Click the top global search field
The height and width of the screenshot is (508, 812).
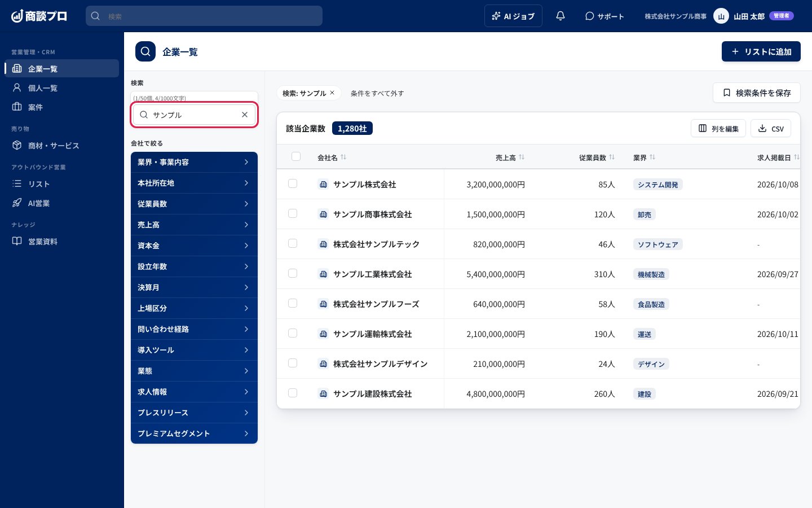point(204,16)
